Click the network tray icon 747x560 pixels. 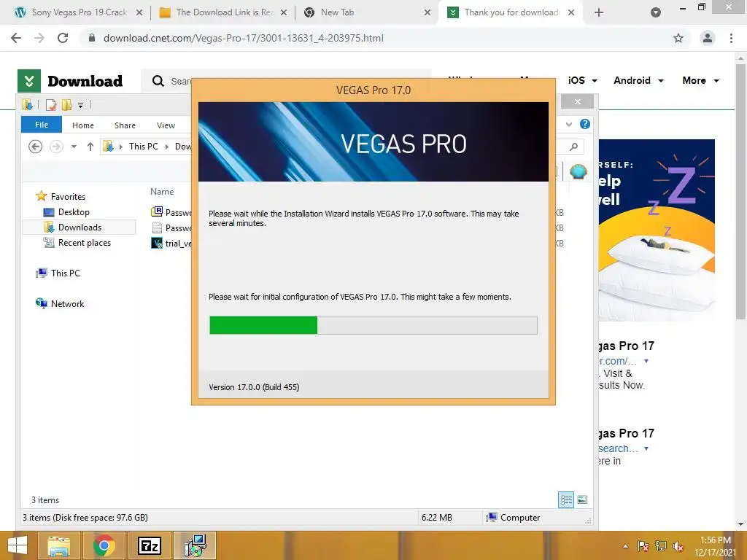point(661,546)
